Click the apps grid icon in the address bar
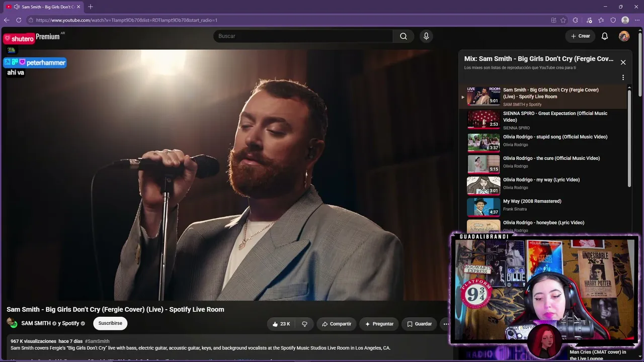 point(553,20)
